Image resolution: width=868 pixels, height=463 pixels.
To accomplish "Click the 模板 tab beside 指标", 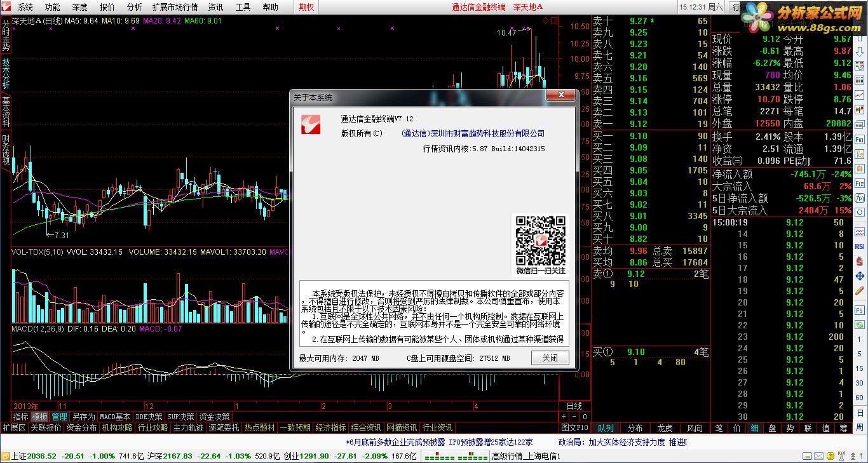I will click(40, 417).
